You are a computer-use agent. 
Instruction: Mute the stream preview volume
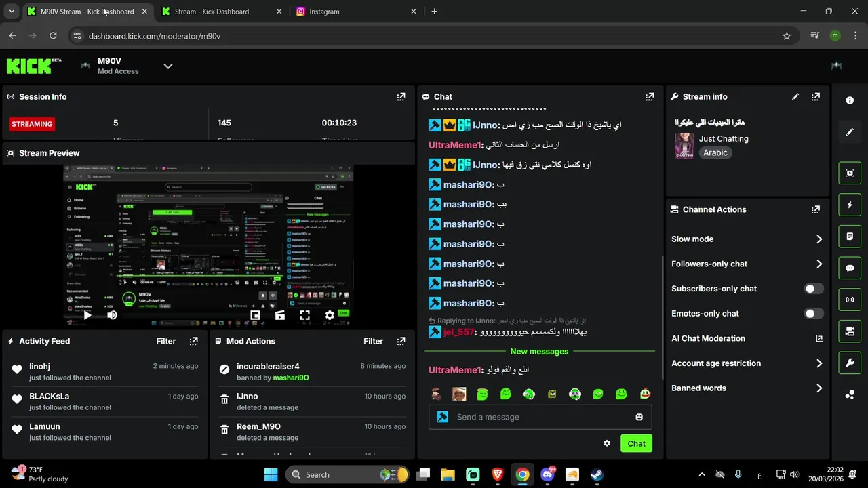click(x=112, y=315)
